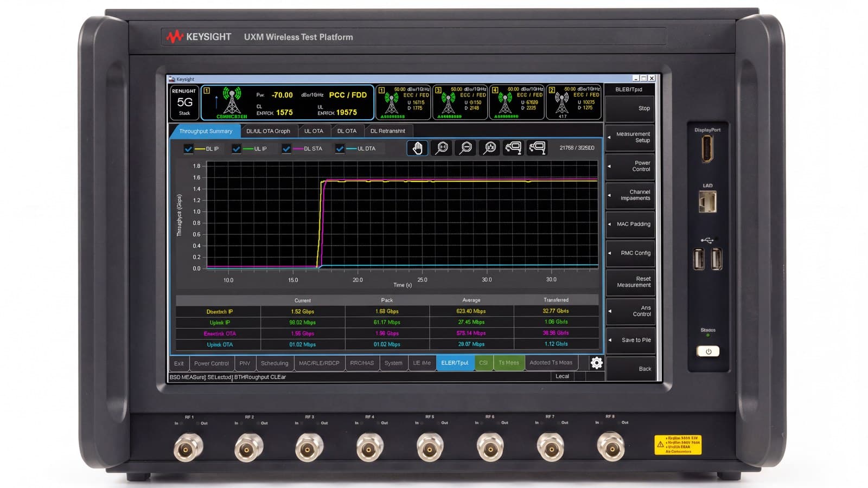Click the BLEB/Tpid header softkey
This screenshot has width=868, height=488.
629,89
